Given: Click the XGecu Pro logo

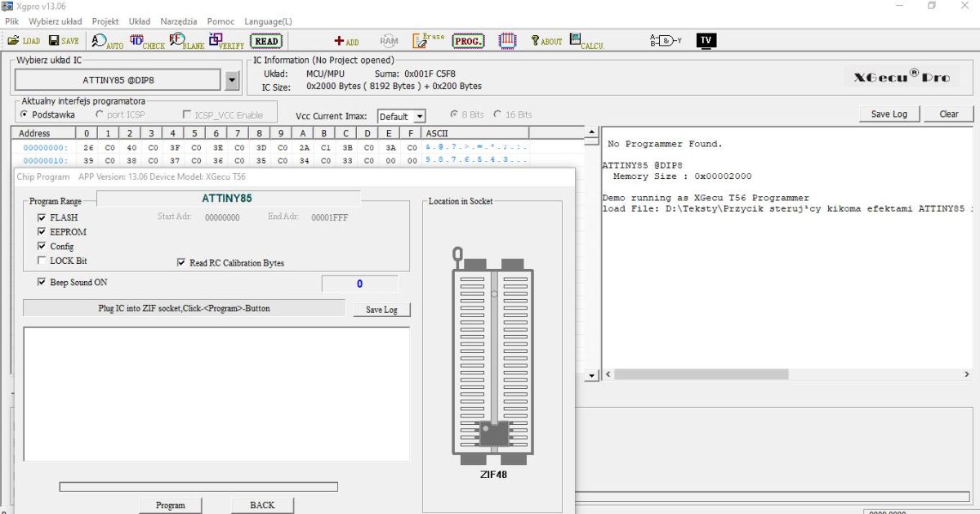Looking at the screenshot, I should [902, 76].
